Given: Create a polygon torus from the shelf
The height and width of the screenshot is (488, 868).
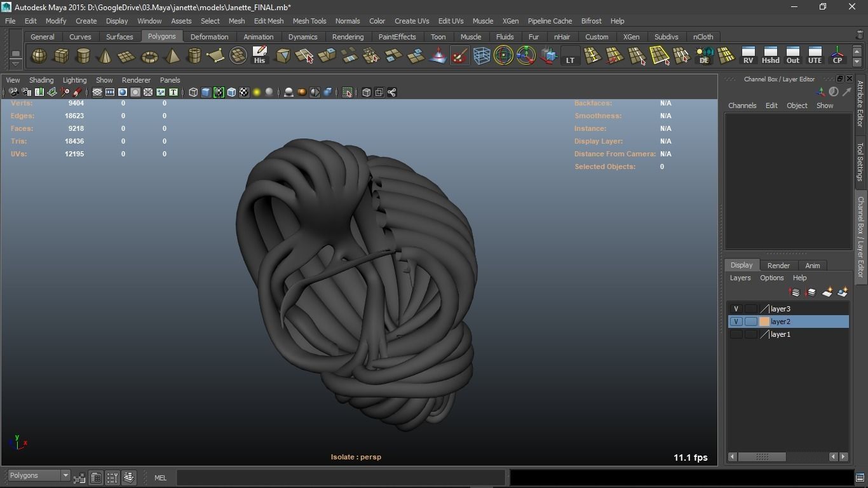Looking at the screenshot, I should tap(149, 56).
